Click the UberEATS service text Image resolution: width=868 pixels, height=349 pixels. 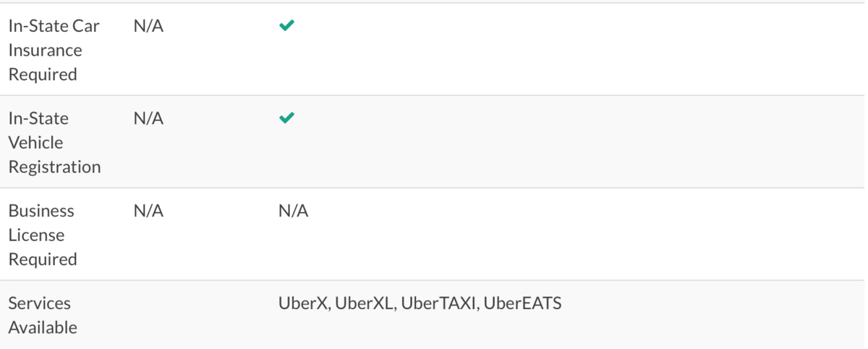point(522,303)
